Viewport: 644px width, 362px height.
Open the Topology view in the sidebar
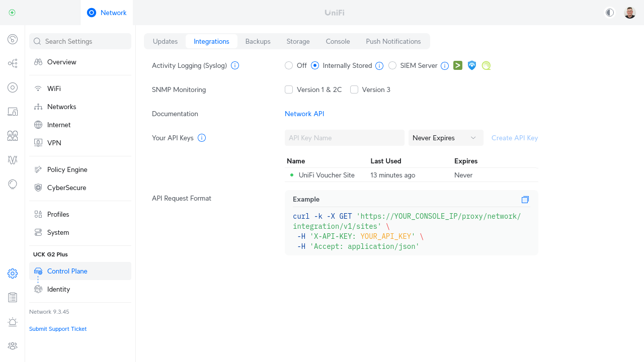pyautogui.click(x=13, y=63)
